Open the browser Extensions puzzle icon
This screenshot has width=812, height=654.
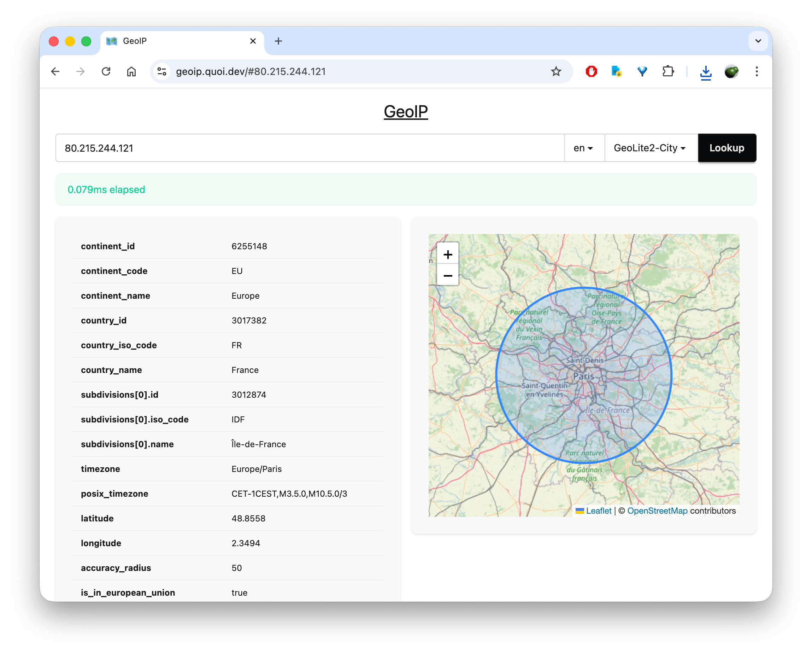[x=668, y=71]
